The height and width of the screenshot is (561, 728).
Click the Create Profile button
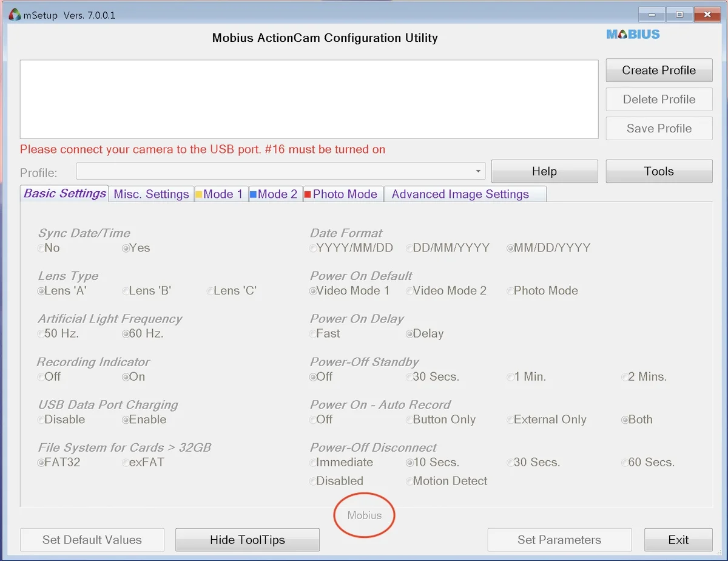tap(659, 70)
